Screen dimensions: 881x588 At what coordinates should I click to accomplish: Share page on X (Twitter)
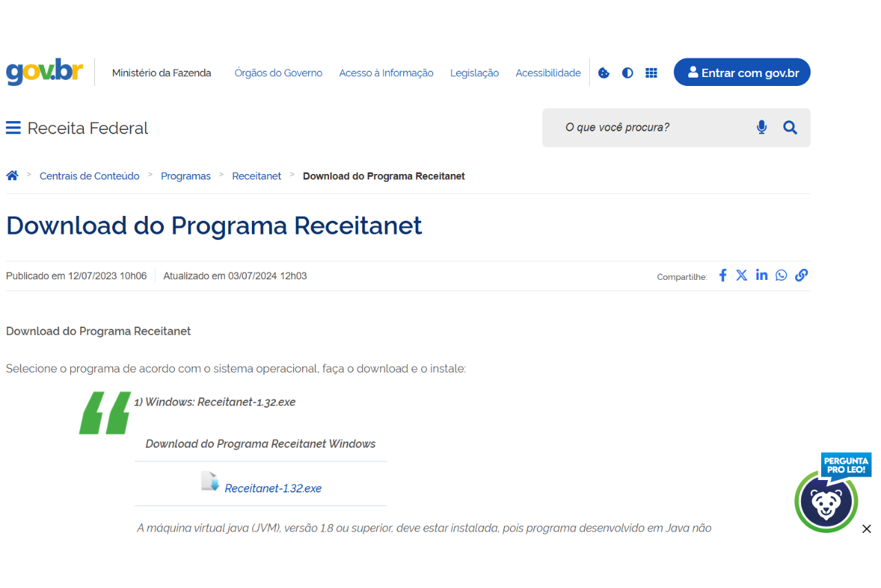[741, 276]
